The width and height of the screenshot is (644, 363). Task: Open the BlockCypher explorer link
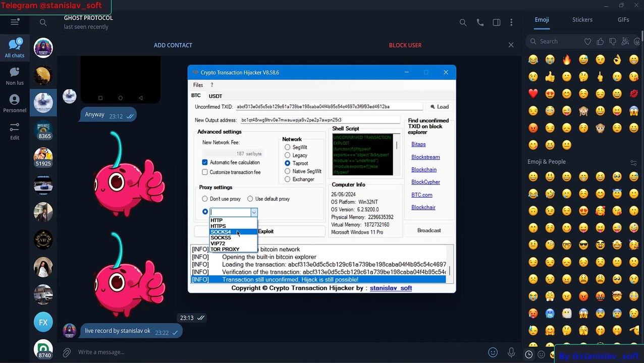point(425,182)
